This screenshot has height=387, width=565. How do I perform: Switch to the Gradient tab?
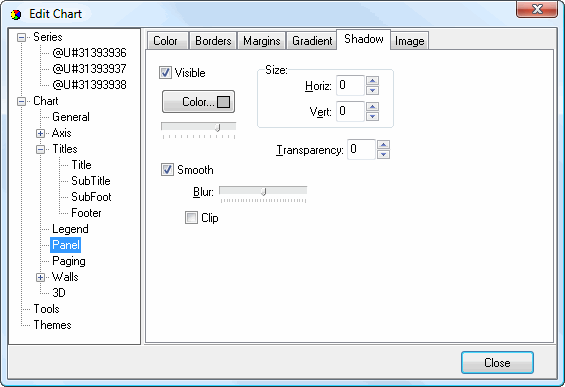tap(312, 41)
